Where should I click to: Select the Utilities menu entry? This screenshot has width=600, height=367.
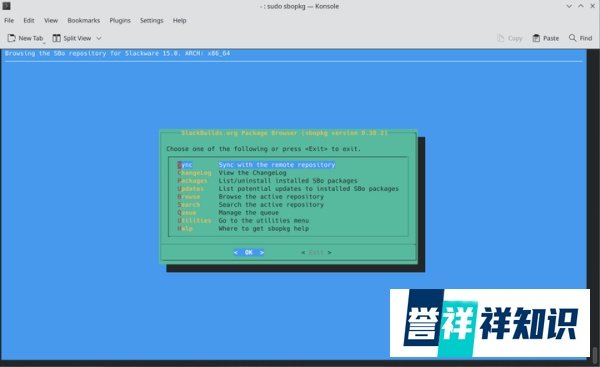coord(194,221)
